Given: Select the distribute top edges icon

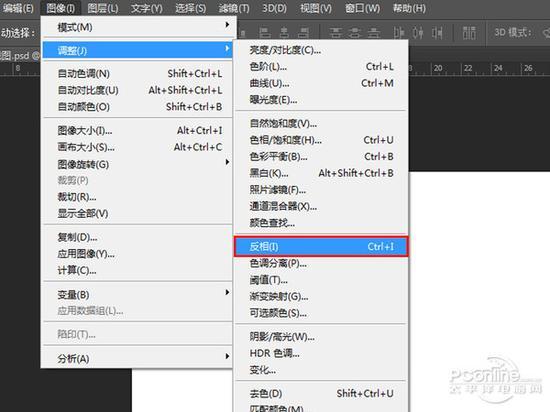Looking at the screenshot, I should 335,33.
